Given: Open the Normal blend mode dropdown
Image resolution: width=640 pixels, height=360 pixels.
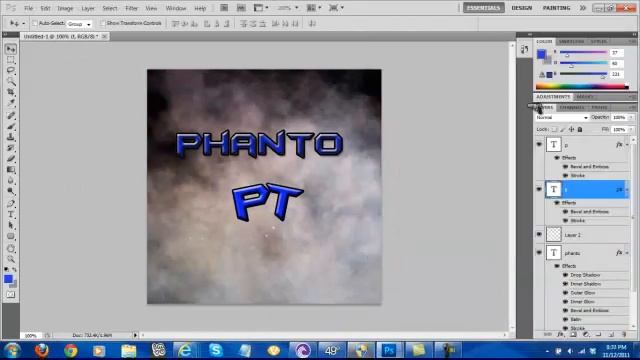Looking at the screenshot, I should pyautogui.click(x=562, y=118).
